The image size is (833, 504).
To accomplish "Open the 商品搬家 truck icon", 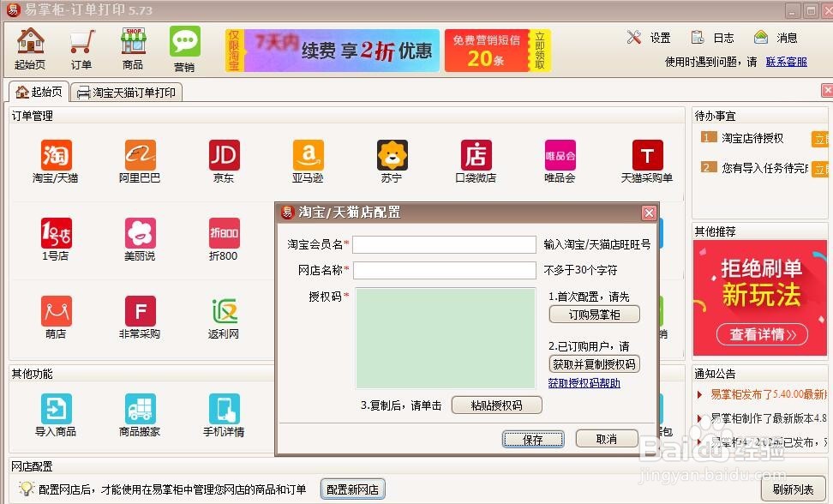I will (x=140, y=415).
